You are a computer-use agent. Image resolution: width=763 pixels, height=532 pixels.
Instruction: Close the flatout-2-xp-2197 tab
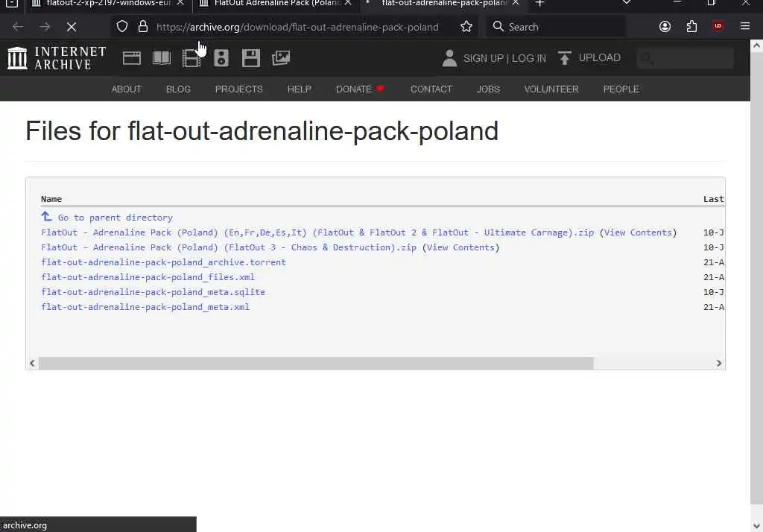pos(180,3)
